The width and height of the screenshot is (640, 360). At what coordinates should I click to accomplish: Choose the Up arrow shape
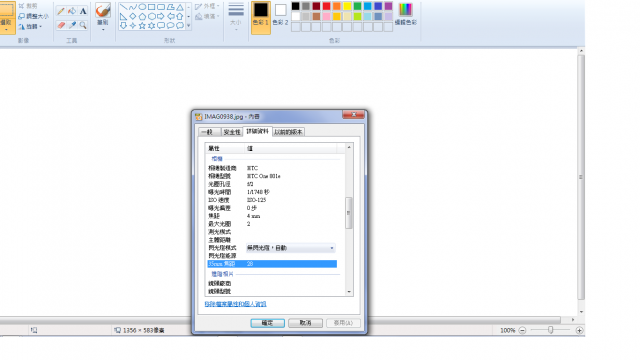tap(180, 16)
